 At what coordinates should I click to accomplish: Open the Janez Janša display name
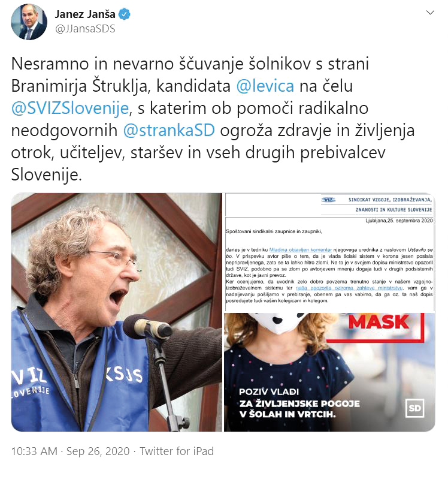85,14
